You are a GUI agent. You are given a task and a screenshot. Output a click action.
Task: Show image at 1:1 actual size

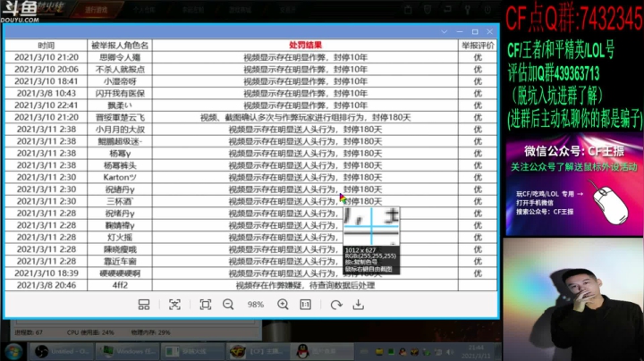(x=305, y=305)
